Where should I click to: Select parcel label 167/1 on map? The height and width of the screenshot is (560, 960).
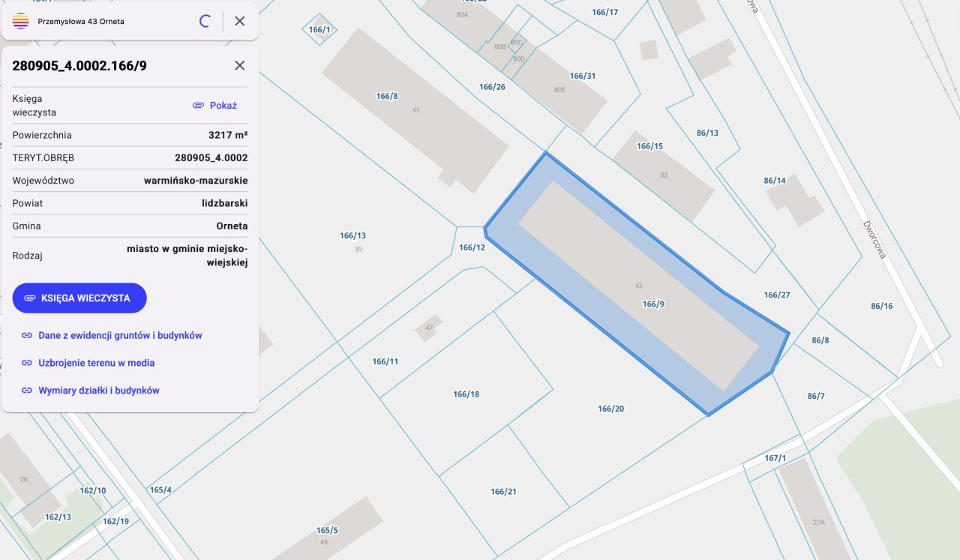coord(775,458)
